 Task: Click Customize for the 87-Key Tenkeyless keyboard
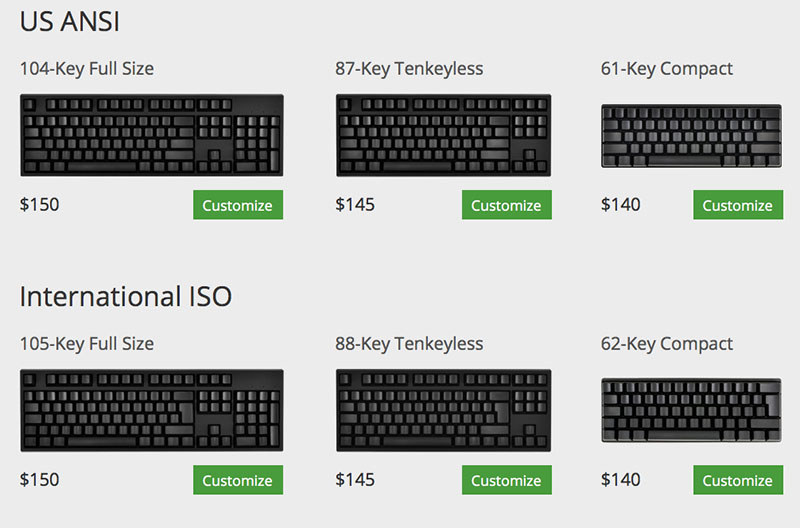(505, 205)
